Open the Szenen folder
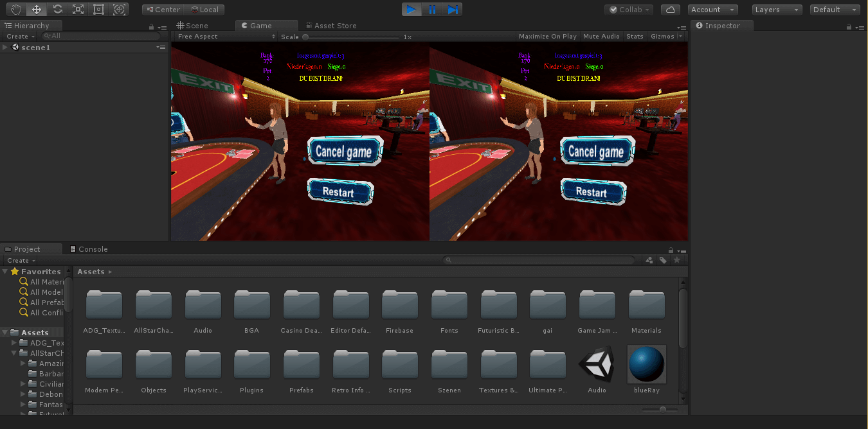This screenshot has width=868, height=429. tap(449, 371)
